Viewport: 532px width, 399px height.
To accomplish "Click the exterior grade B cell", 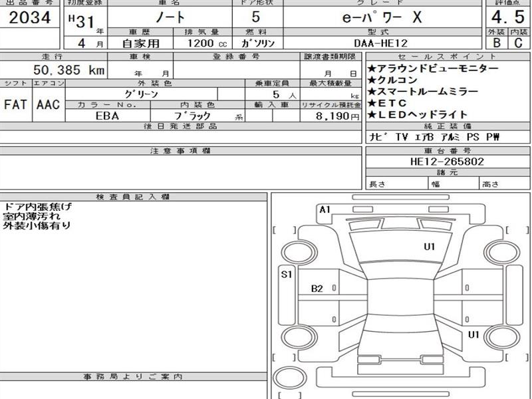I will [x=496, y=44].
